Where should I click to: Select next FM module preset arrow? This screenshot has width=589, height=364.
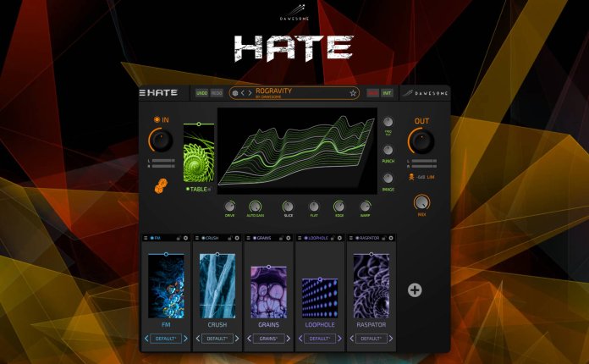185,339
